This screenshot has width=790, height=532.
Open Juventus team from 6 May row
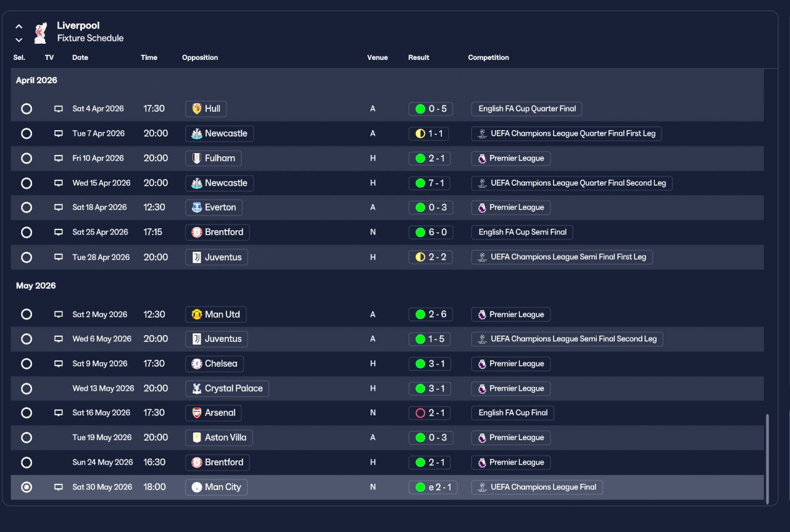coord(217,339)
